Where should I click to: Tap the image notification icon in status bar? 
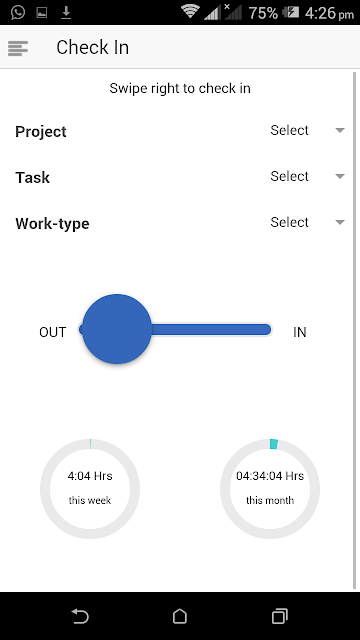42,13
